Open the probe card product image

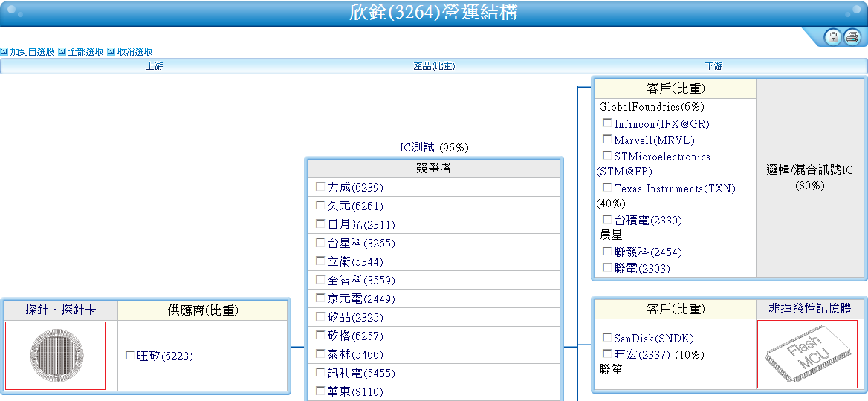pos(55,355)
